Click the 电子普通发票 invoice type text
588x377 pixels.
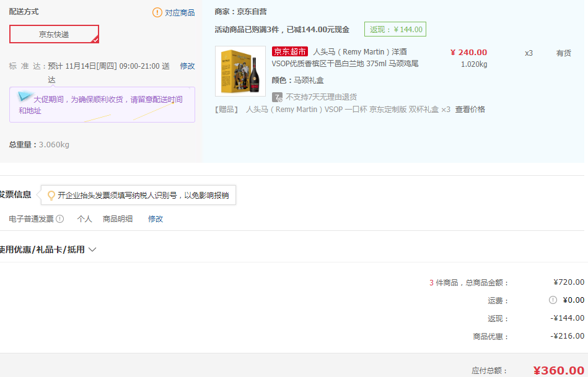(32, 219)
